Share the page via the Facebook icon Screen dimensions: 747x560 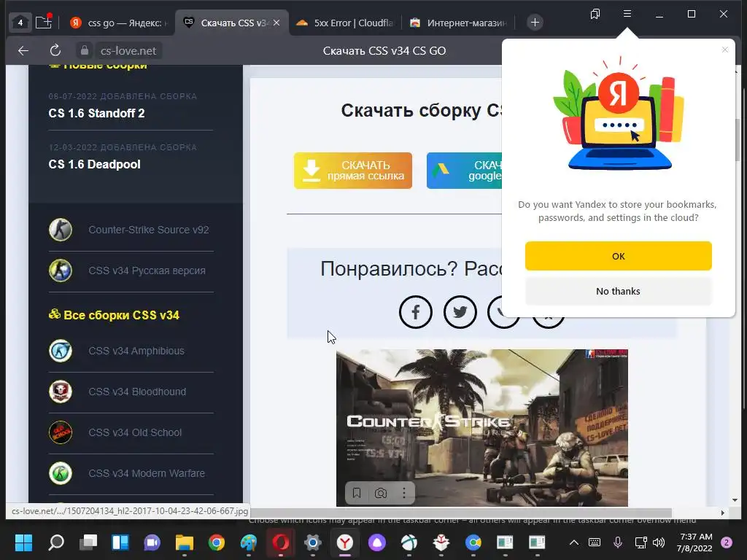pos(415,312)
